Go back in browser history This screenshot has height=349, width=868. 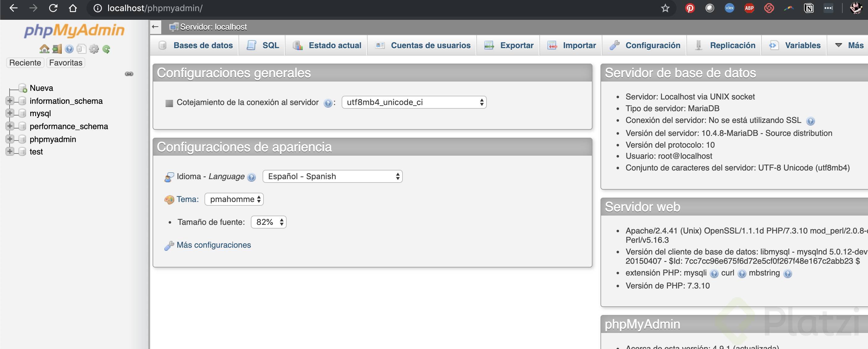(x=14, y=8)
